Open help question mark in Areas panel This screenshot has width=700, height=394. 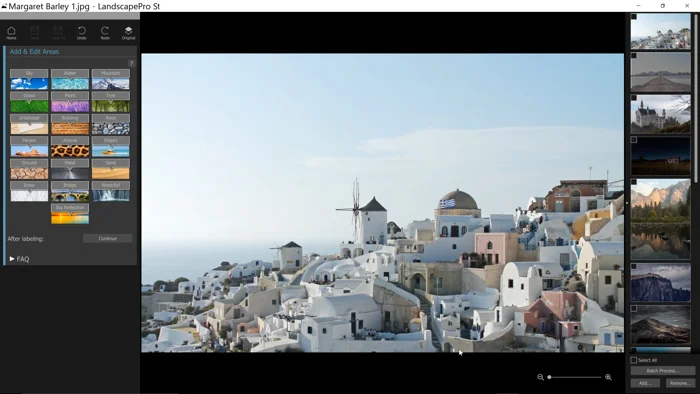click(131, 63)
